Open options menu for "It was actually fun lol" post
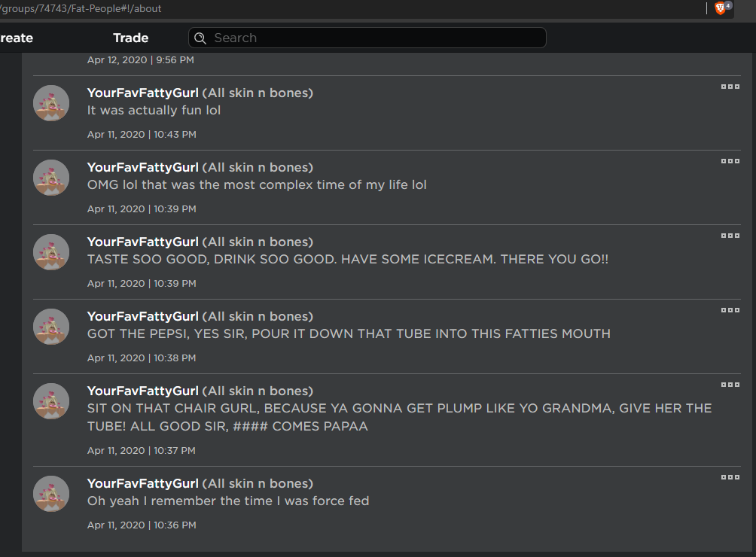This screenshot has height=557, width=756. coord(730,87)
